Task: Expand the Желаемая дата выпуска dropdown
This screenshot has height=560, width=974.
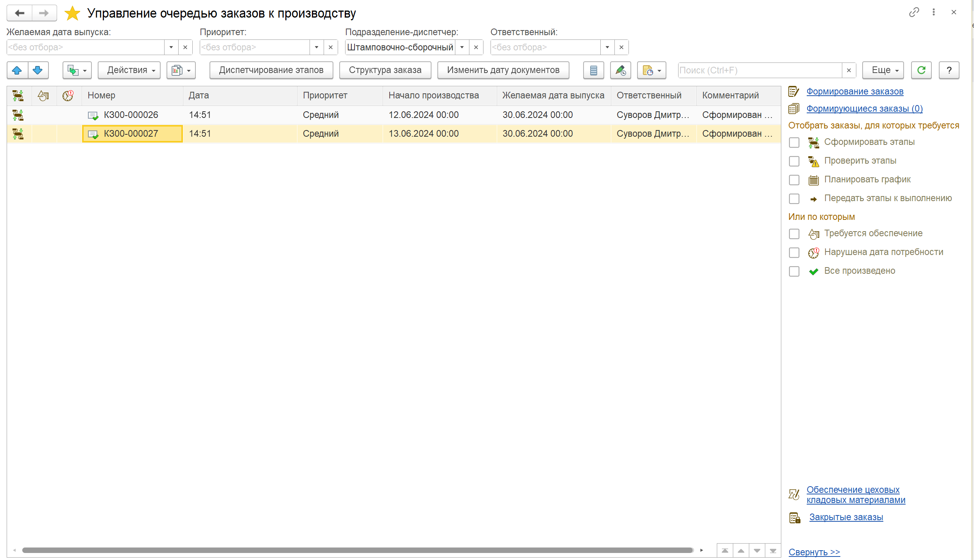Action: [171, 47]
